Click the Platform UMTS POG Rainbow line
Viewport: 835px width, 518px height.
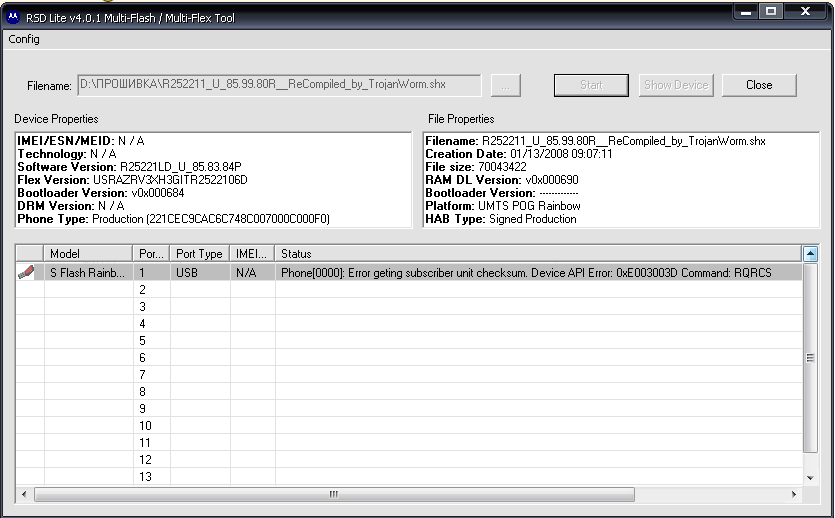(503, 206)
